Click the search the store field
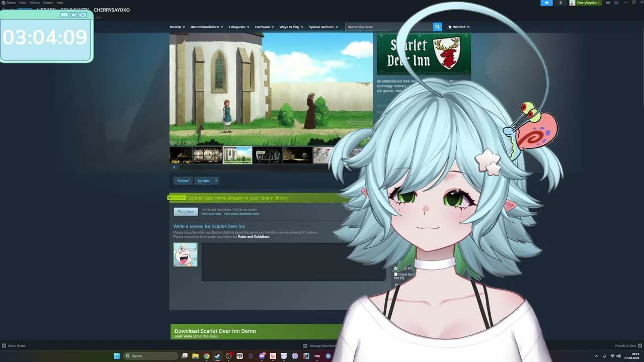Image resolution: width=644 pixels, height=362 pixels. coord(389,27)
